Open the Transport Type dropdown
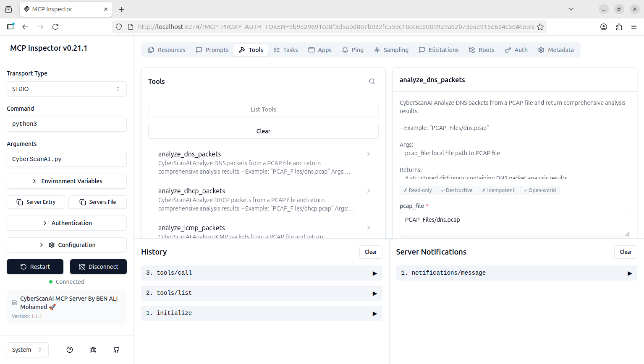Image resolution: width=644 pixels, height=364 pixels. tap(67, 89)
